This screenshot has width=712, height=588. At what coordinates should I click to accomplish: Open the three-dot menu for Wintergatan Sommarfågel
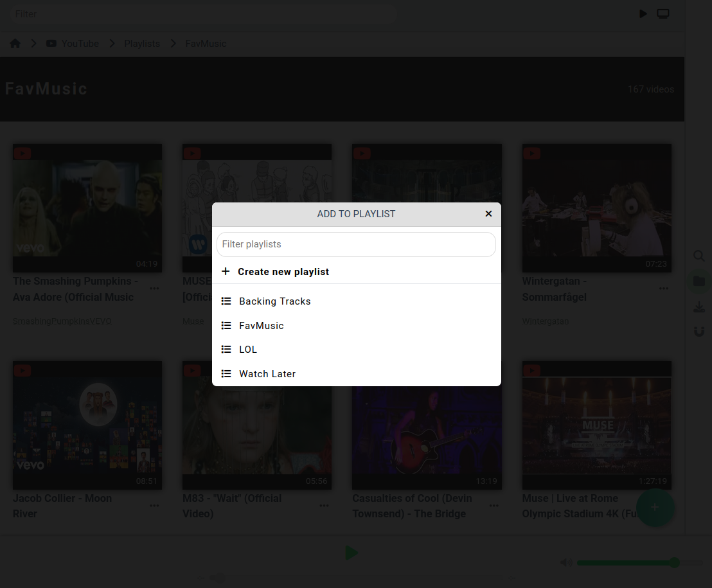[664, 289]
